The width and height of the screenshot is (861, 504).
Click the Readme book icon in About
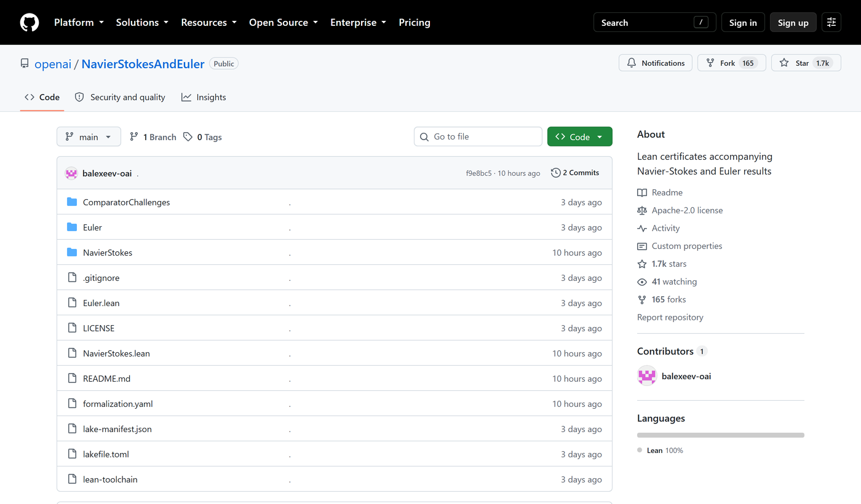click(642, 192)
